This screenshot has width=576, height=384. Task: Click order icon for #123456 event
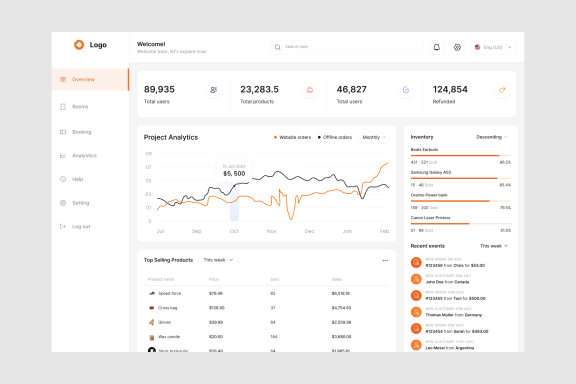click(x=416, y=262)
